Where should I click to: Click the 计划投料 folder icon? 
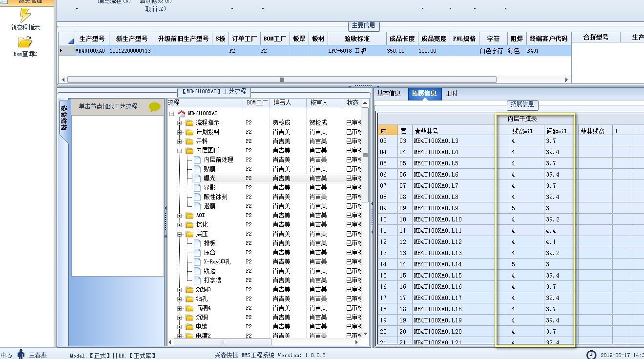(189, 132)
